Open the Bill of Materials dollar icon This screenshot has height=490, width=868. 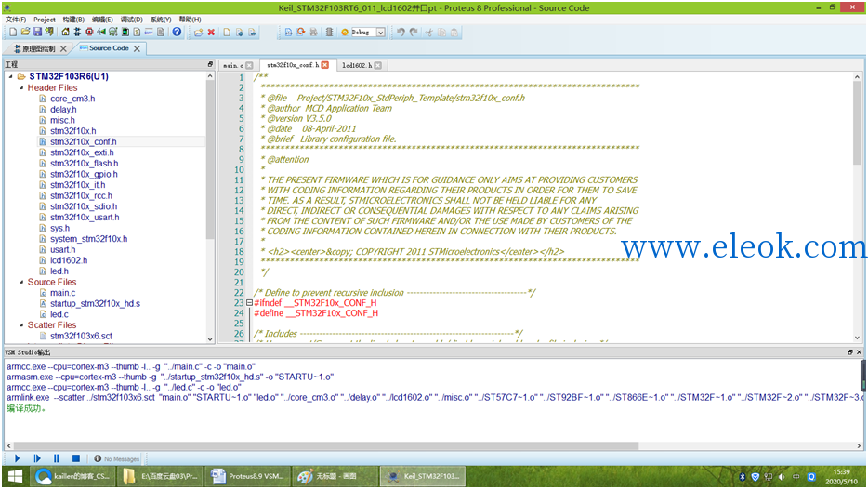coord(137,33)
